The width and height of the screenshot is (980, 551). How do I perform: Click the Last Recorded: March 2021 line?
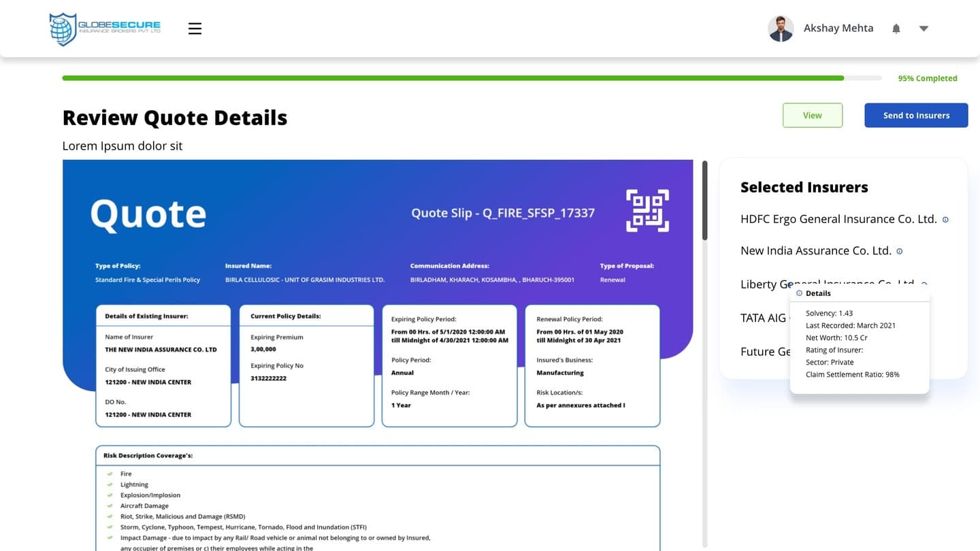[851, 326]
